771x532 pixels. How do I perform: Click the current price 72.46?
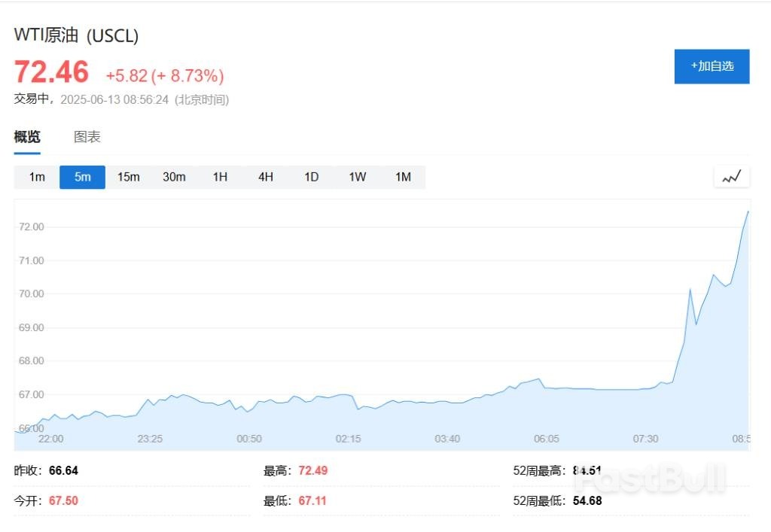pyautogui.click(x=51, y=72)
